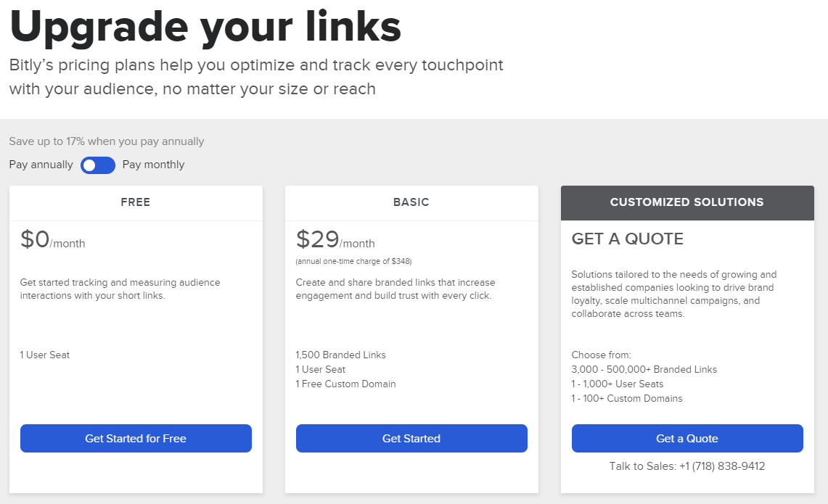Click the CUSTOMIZED SOLUTIONS dark header
The image size is (828, 504).
[687, 202]
